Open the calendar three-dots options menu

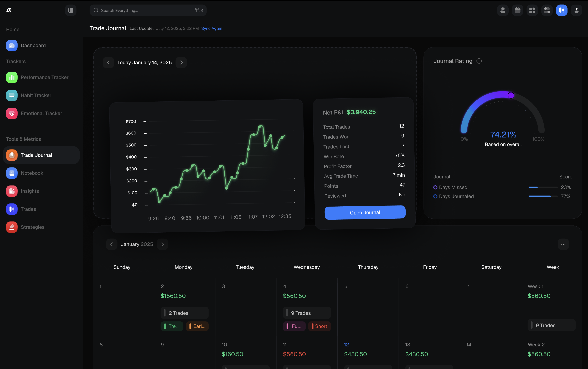tap(563, 244)
